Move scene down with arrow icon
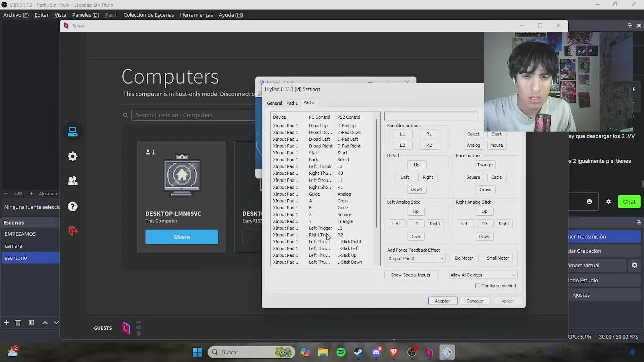644x362 pixels. pos(56,323)
